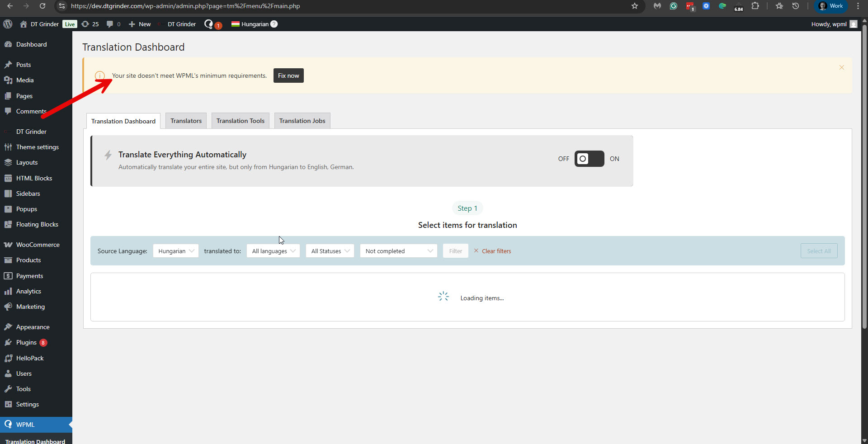Click the updates icon showing 25
868x444 pixels.
(85, 24)
